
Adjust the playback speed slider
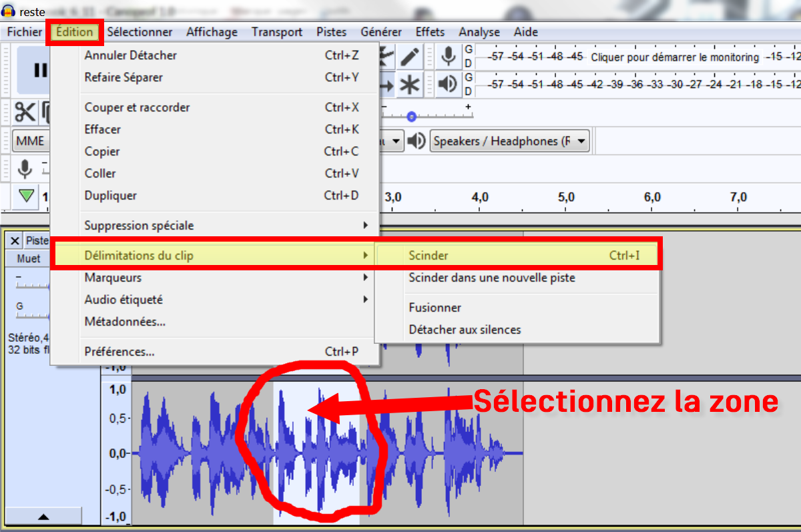tap(412, 117)
